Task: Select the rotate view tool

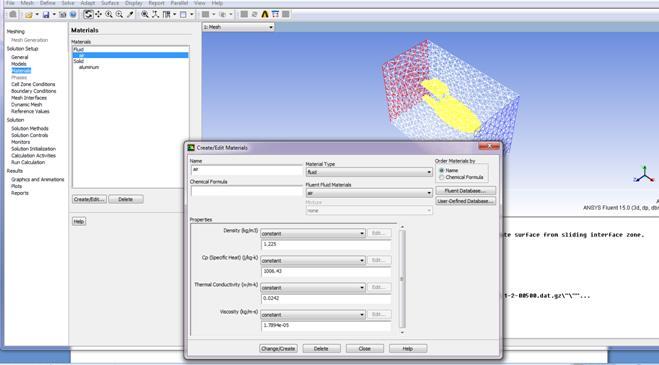Action: (88, 14)
